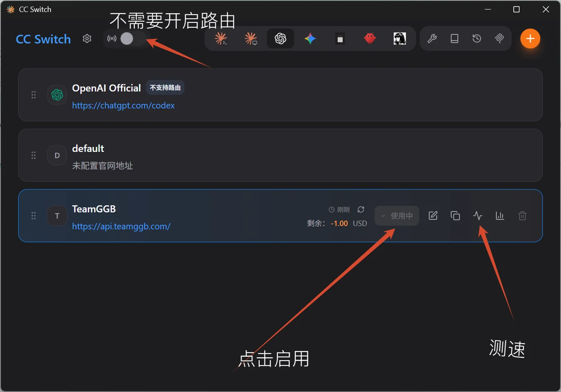Select the OpenAI Official provider name
This screenshot has height=392, width=561.
pyautogui.click(x=106, y=88)
